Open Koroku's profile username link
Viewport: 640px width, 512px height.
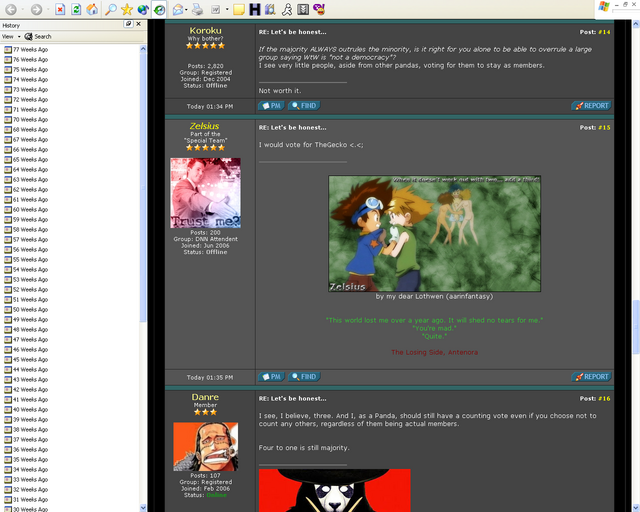(x=205, y=31)
